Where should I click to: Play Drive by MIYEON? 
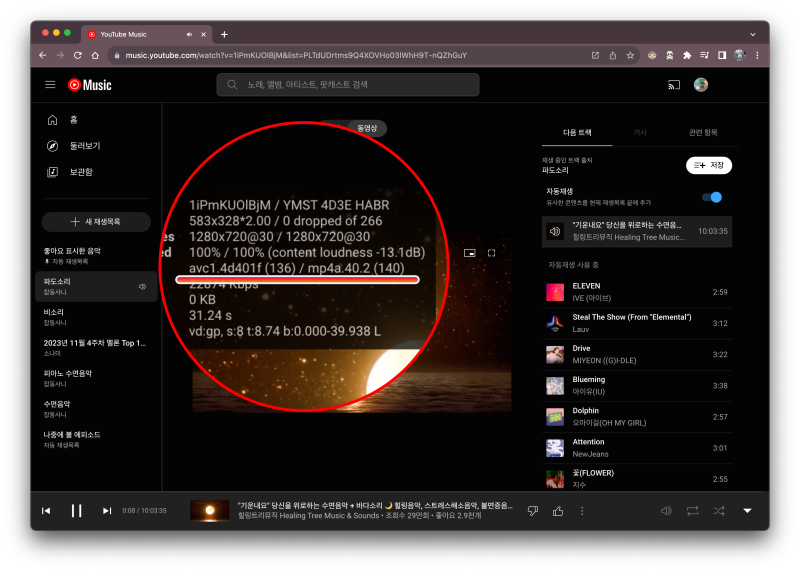coord(637,355)
